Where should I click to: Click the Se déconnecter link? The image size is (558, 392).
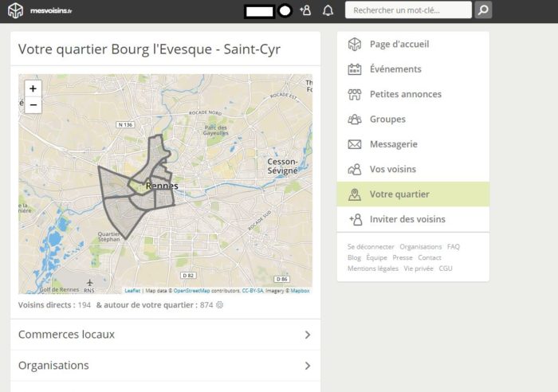point(371,247)
